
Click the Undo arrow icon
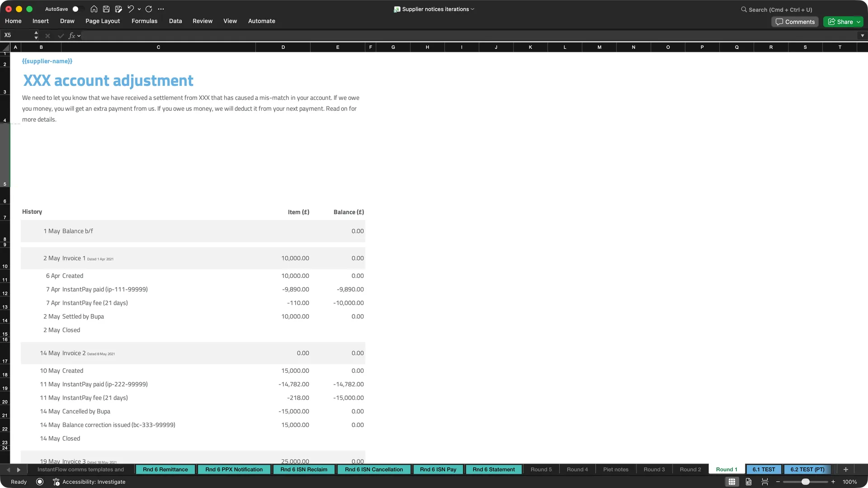pos(131,9)
